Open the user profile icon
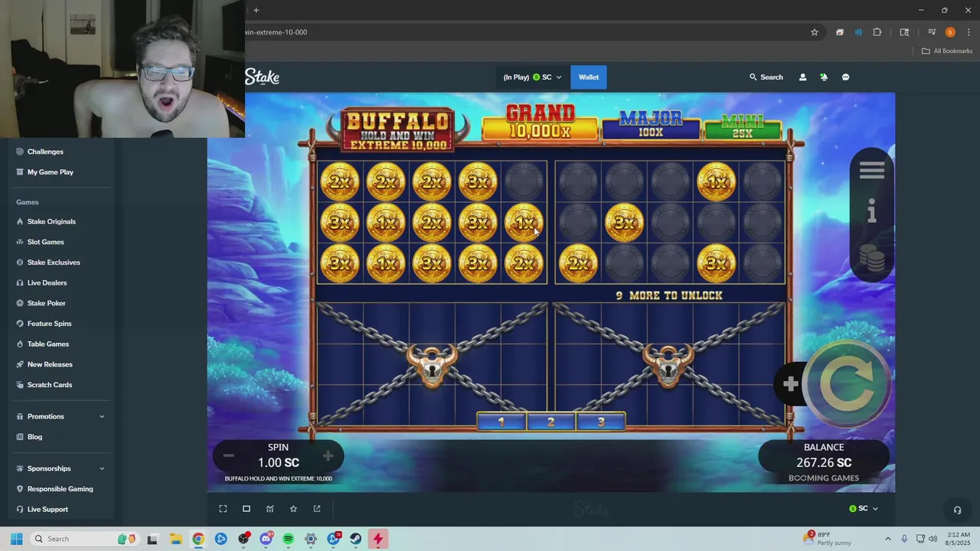980x551 pixels. (802, 77)
